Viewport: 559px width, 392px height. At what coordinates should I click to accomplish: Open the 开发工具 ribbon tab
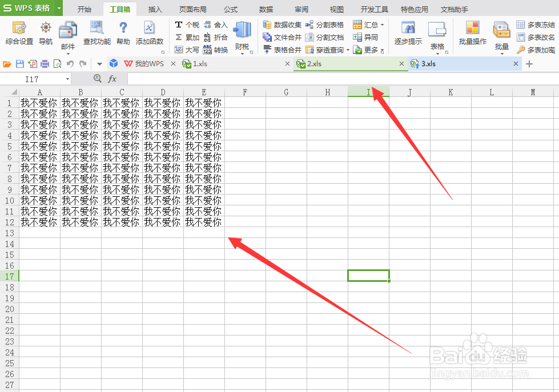pyautogui.click(x=375, y=9)
